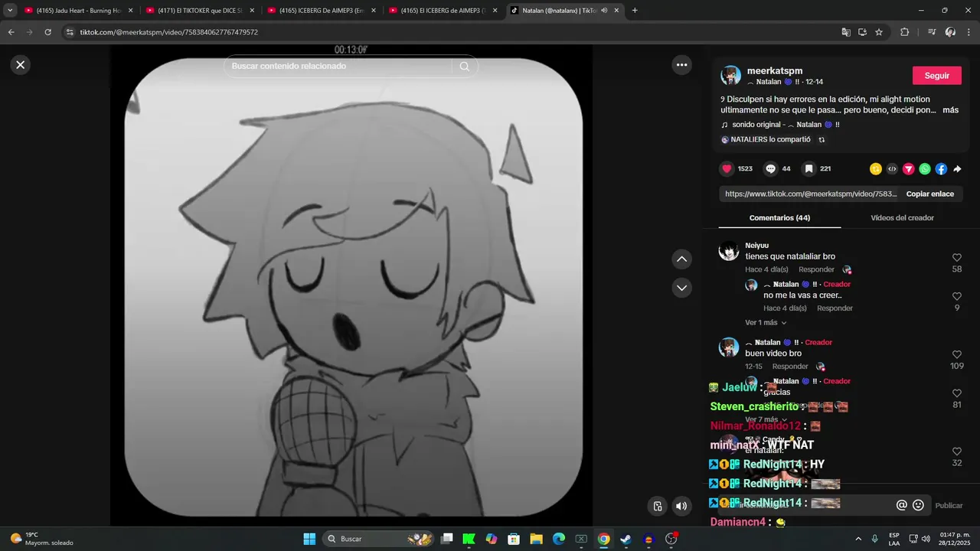Viewport: 980px width, 551px height.
Task: Like the comment showing 32 likes
Action: (x=956, y=452)
